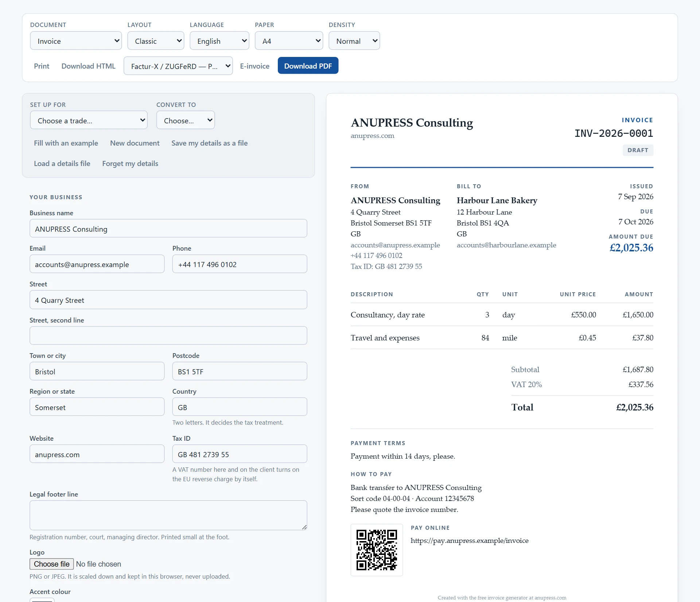Click the Travel and expenses line description
Viewport: 700px width, 602px height.
pos(385,338)
